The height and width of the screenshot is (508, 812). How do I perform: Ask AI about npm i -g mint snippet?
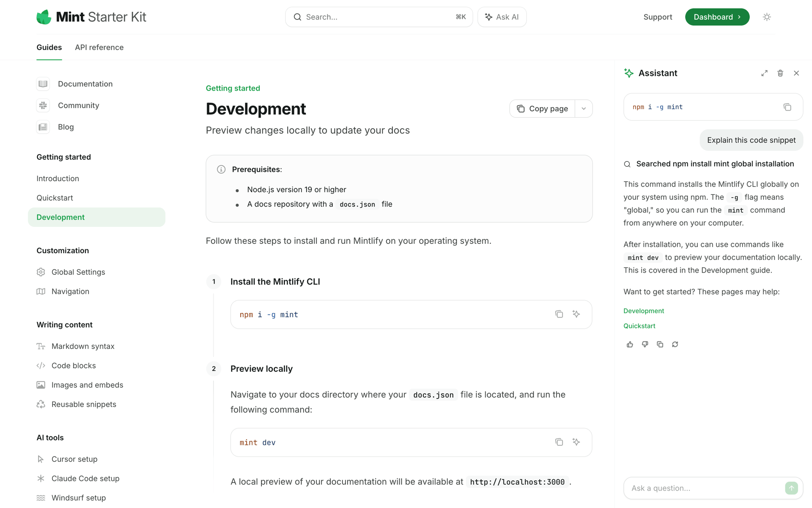tap(576, 314)
